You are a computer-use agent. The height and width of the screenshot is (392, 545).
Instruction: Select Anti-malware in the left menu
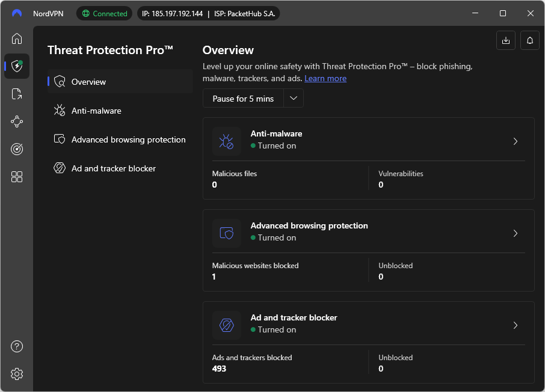(x=96, y=111)
